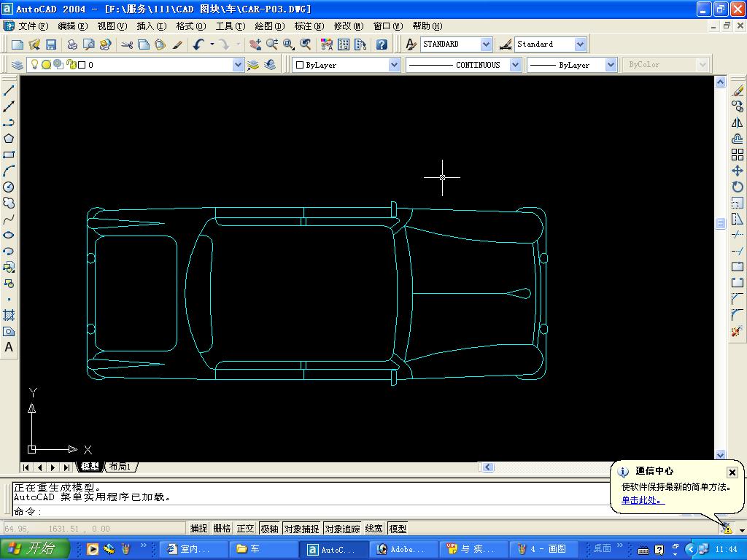The height and width of the screenshot is (560, 747).
Task: Toggle 对象捕捉 object snap
Action: pyautogui.click(x=301, y=529)
